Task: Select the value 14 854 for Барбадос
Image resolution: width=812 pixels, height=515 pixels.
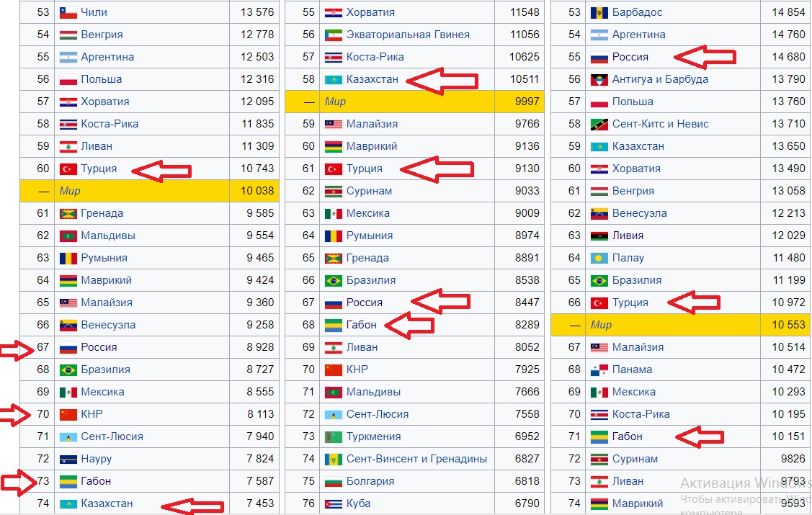Action: pos(789,12)
